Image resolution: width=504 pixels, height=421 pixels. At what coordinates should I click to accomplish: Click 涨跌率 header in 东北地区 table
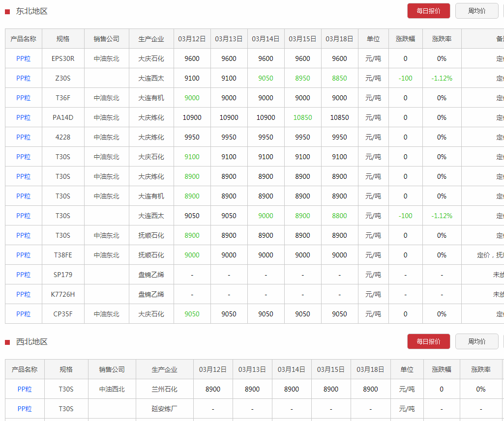[x=442, y=39]
